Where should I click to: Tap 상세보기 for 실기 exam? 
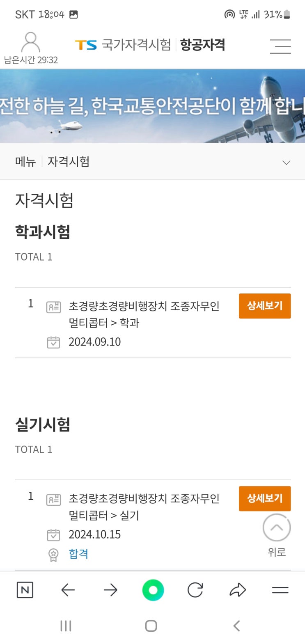tap(265, 498)
